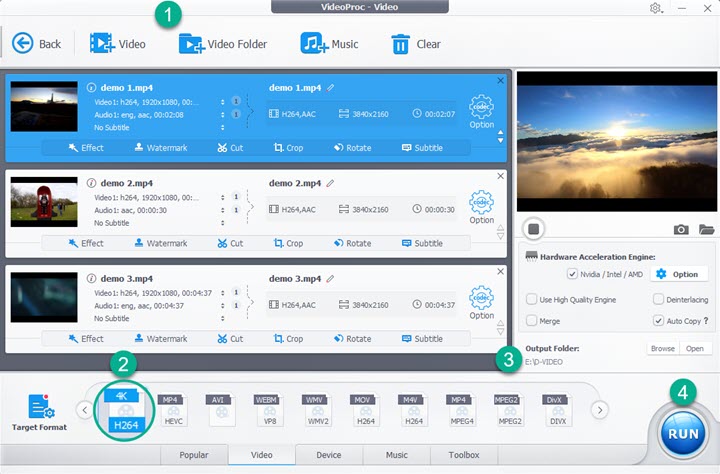Choose WEBM VP8 format

(x=269, y=410)
